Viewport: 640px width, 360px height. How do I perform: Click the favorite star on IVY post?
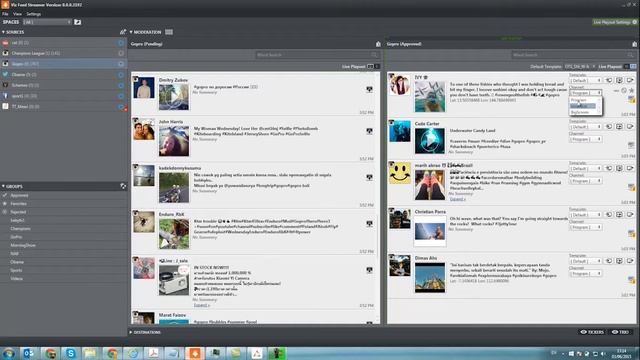(631, 91)
